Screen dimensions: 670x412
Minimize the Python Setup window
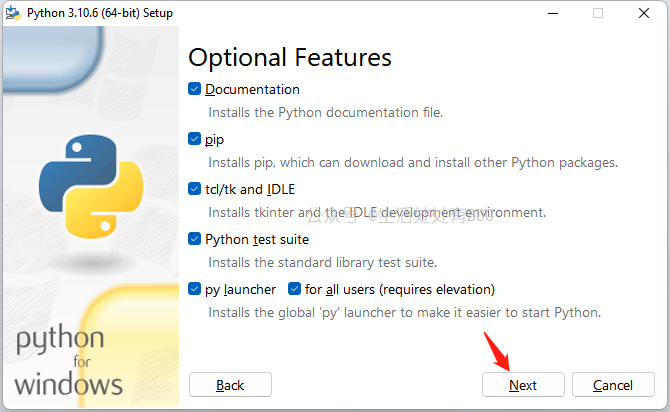[552, 13]
